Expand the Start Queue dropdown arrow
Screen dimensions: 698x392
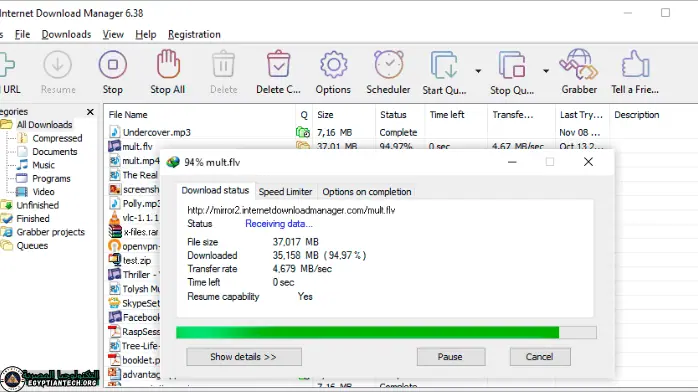478,71
